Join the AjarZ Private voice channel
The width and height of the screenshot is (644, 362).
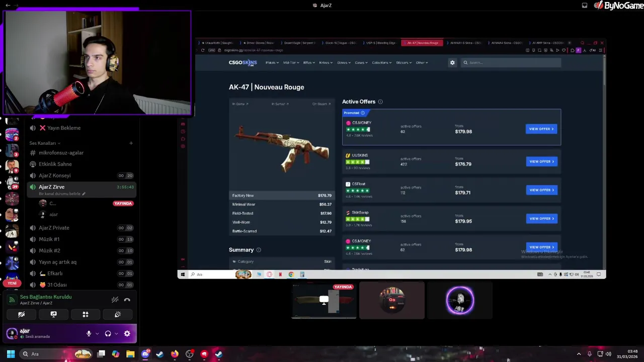pyautogui.click(x=80, y=228)
